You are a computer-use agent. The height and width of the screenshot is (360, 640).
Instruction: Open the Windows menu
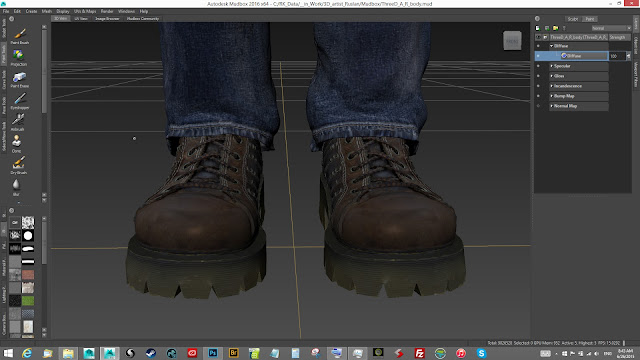tap(126, 11)
